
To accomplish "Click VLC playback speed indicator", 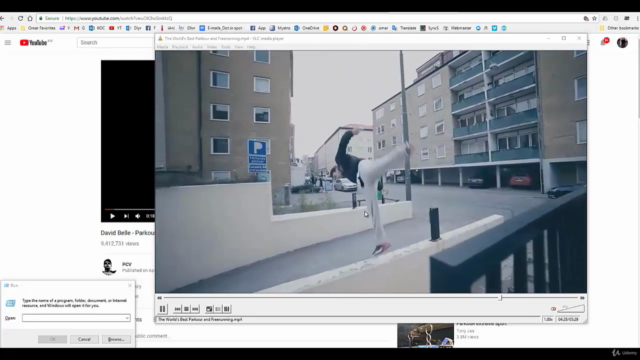I will (x=548, y=319).
